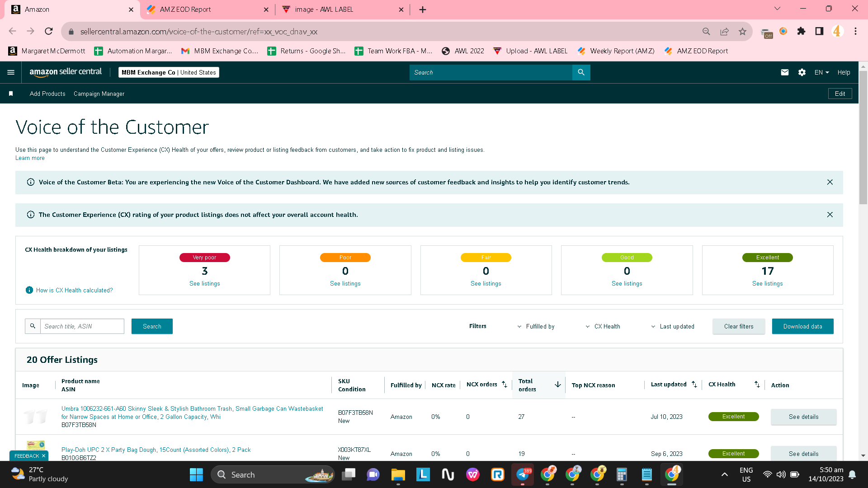See listings under Poor CX Health
Image resolution: width=868 pixels, height=488 pixels.
pos(345,283)
